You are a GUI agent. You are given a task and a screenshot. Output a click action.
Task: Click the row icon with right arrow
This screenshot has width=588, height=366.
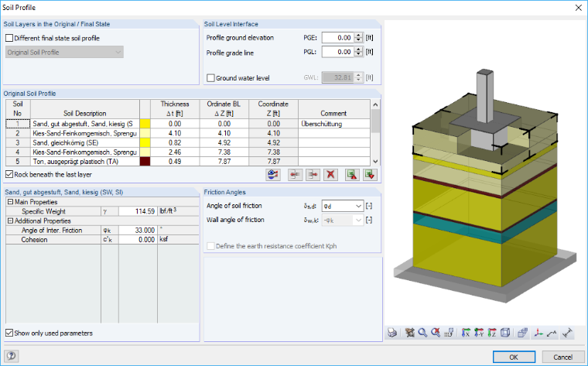[x=313, y=175]
